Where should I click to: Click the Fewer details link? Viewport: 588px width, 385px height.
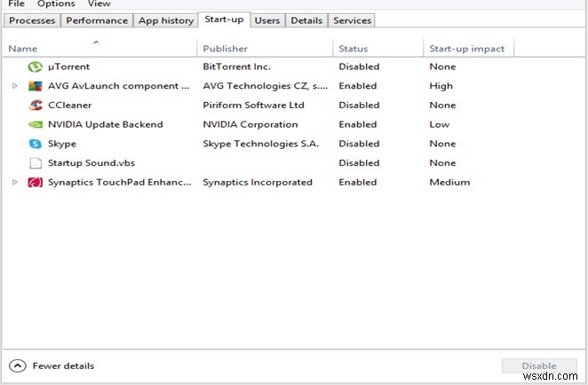pyautogui.click(x=63, y=365)
